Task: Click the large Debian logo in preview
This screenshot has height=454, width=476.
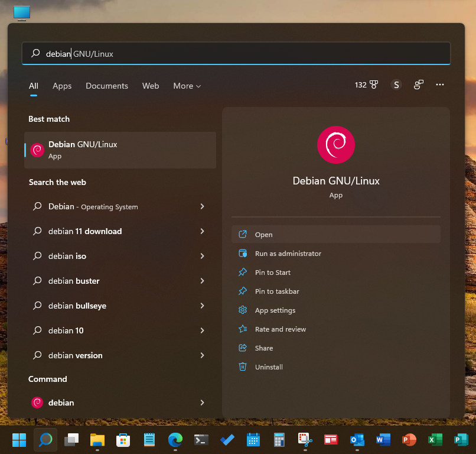Action: [336, 145]
